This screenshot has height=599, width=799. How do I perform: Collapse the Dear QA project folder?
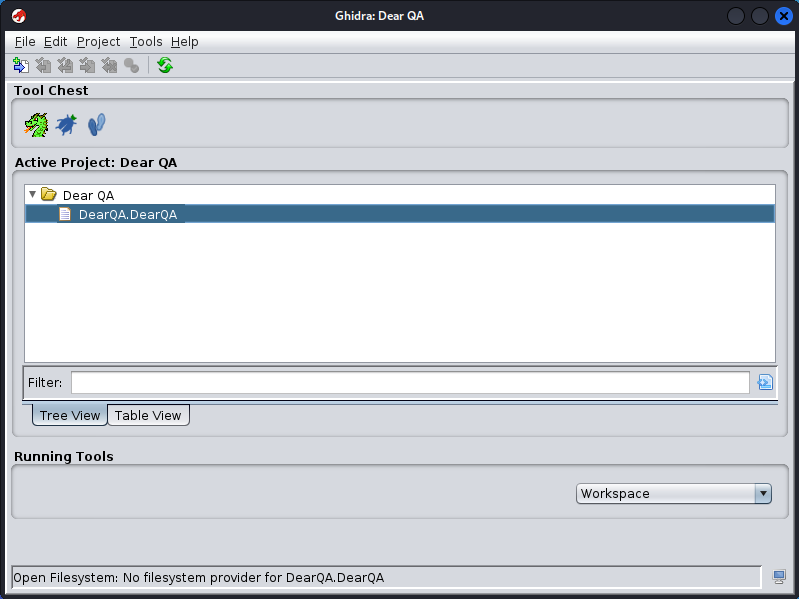click(33, 195)
